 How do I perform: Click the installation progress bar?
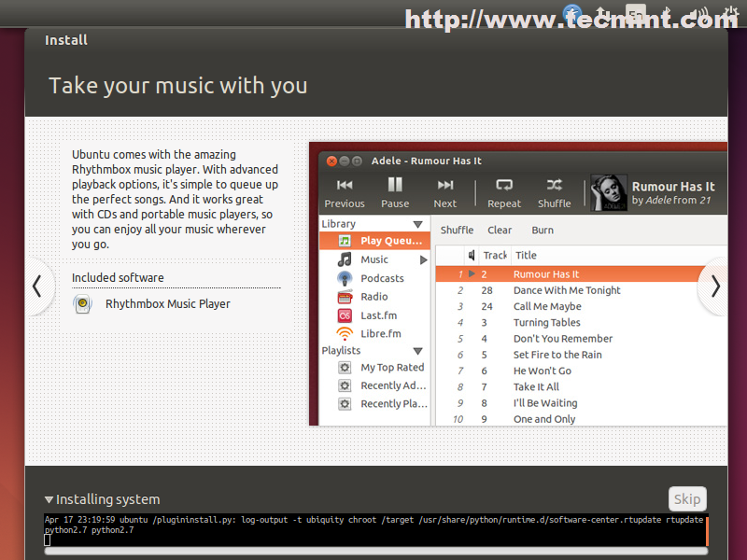(x=376, y=552)
